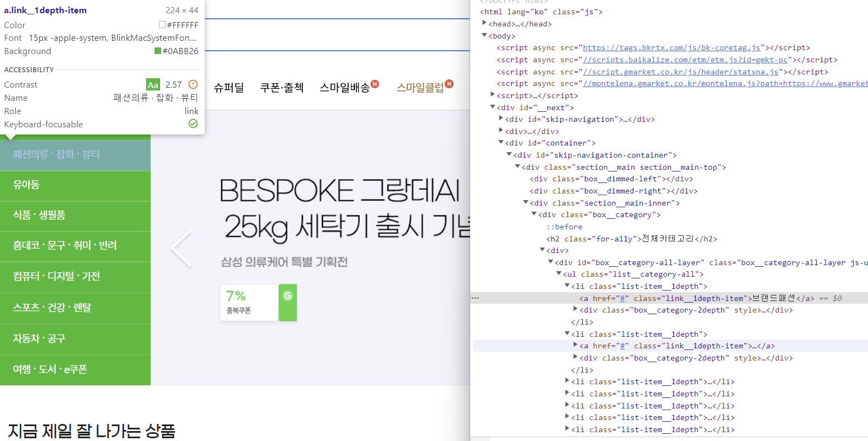Click the N badge next to 스마일배송

(375, 84)
